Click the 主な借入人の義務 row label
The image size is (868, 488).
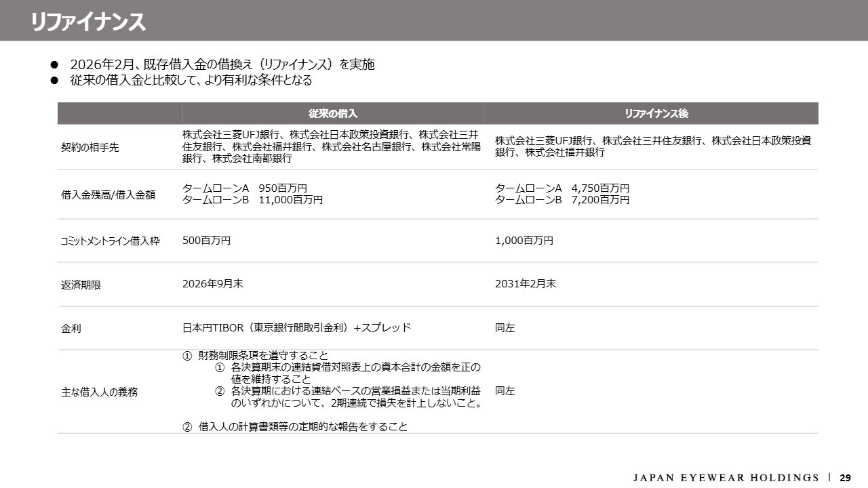(x=99, y=392)
